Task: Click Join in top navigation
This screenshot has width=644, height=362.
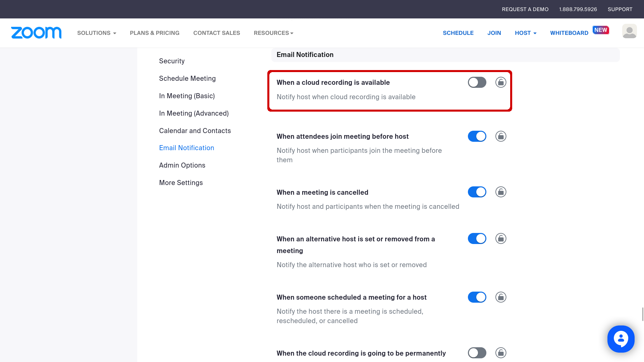Action: pos(494,33)
